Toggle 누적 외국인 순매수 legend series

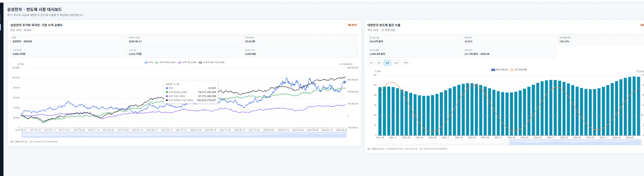click(x=165, y=62)
